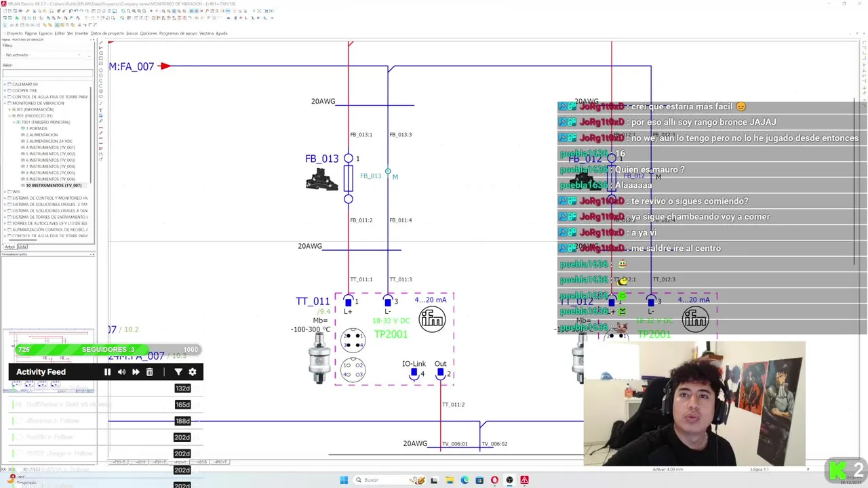Image resolution: width=868 pixels, height=488 pixels.
Task: Click the 188d activity feed badge
Action: tap(182, 421)
